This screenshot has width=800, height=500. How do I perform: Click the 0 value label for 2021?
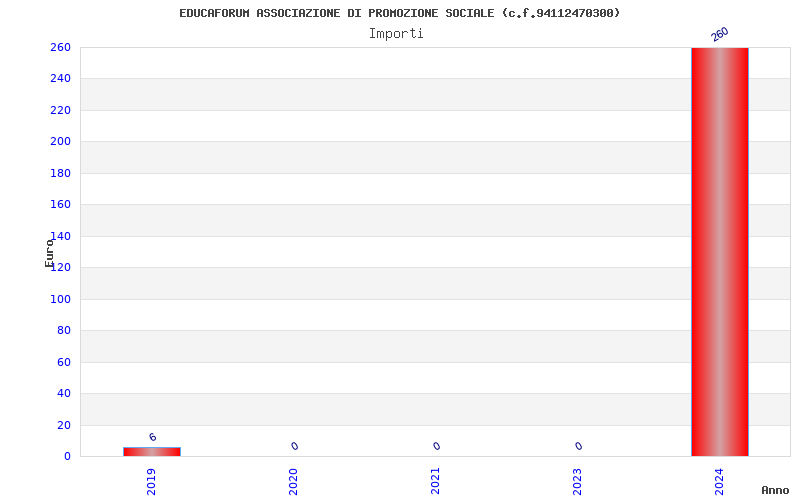436,446
